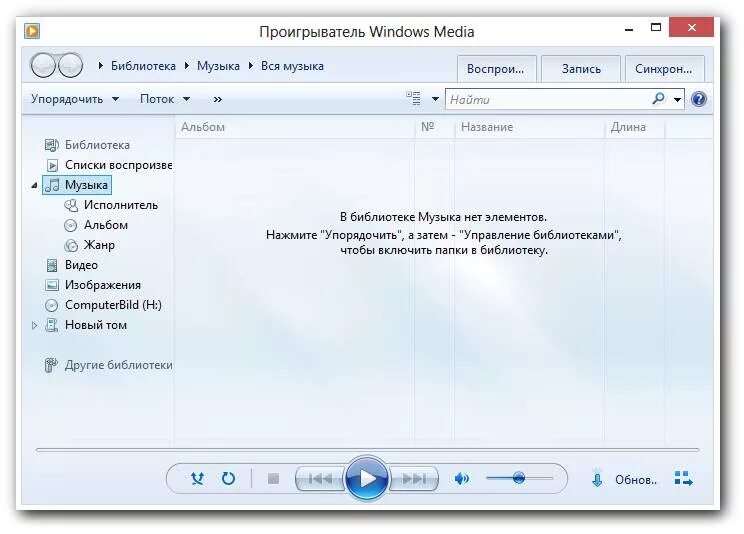Expand the arrow before 'Музыка' breadcrumb
The height and width of the screenshot is (534, 744).
tap(187, 66)
